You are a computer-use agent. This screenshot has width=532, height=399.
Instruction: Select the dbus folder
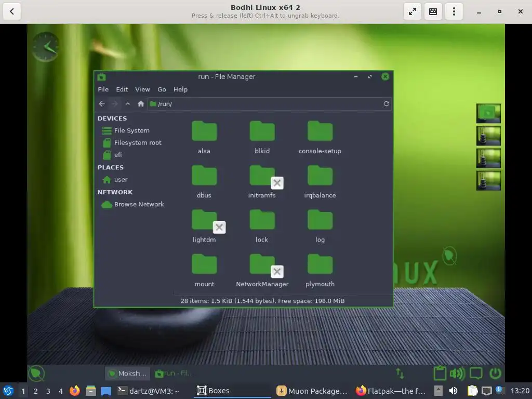coord(204,182)
